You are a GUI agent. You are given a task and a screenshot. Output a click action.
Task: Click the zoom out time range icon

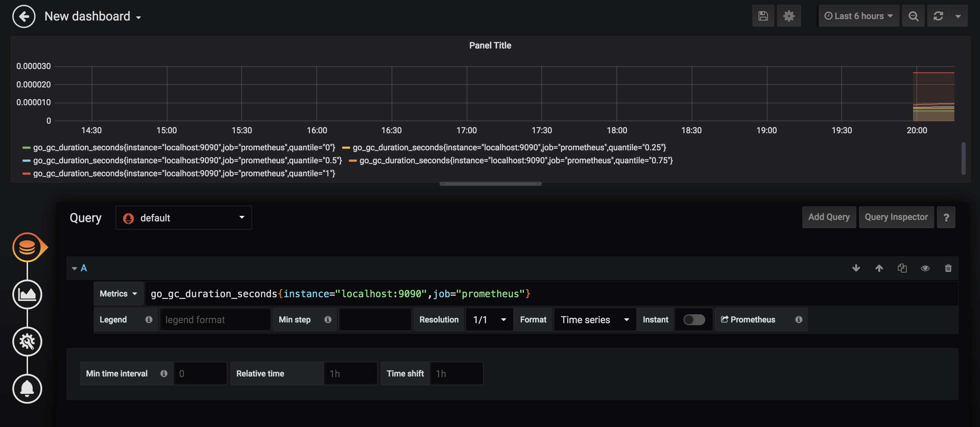tap(913, 16)
